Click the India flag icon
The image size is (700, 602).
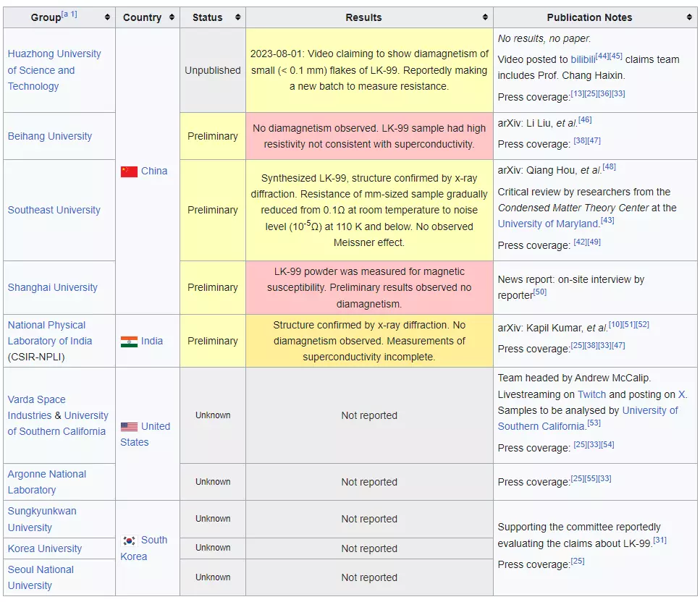coord(129,342)
